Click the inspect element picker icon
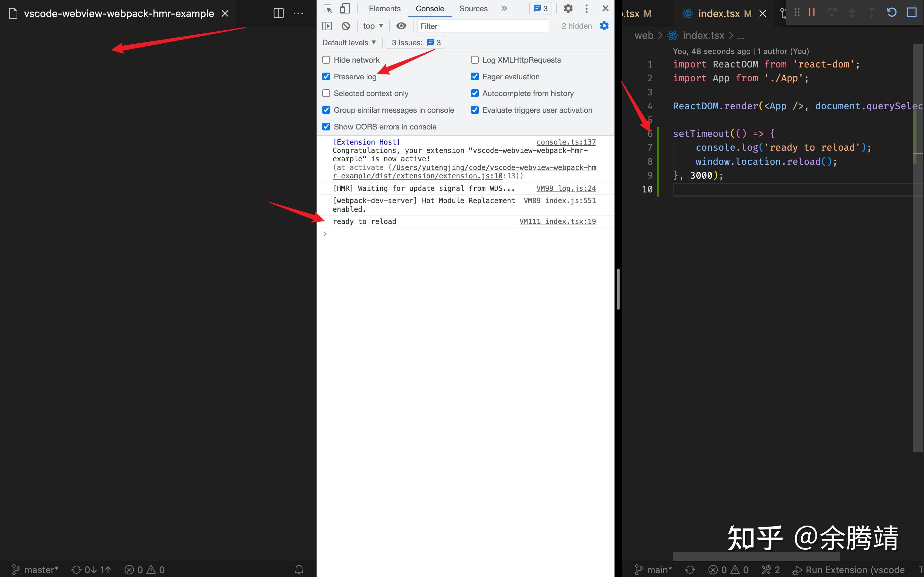The height and width of the screenshot is (577, 924). click(327, 8)
